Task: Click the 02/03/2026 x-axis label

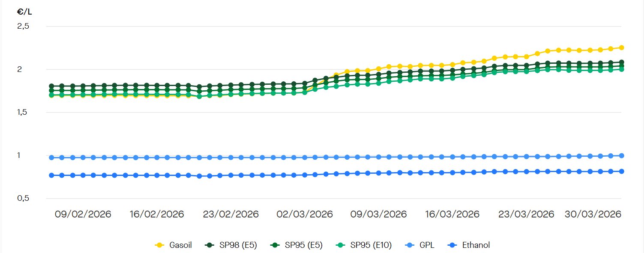Action: click(x=305, y=214)
